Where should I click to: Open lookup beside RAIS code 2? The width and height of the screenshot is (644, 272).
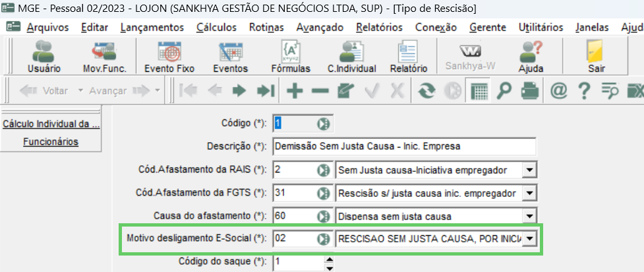tap(324, 170)
